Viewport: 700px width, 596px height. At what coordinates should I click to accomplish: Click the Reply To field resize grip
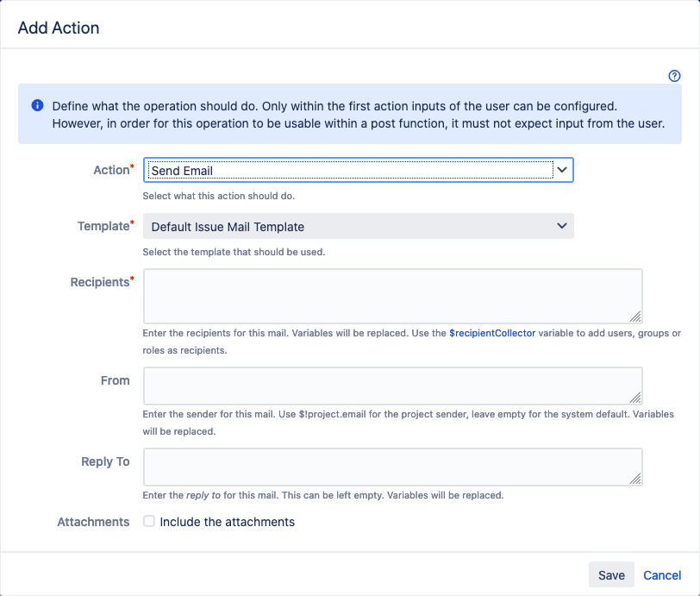coord(635,479)
